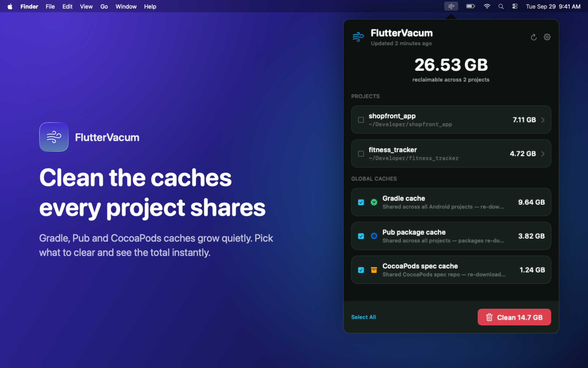Open Wi-Fi status in menu bar
Image resolution: width=588 pixels, height=368 pixels.
coord(487,6)
